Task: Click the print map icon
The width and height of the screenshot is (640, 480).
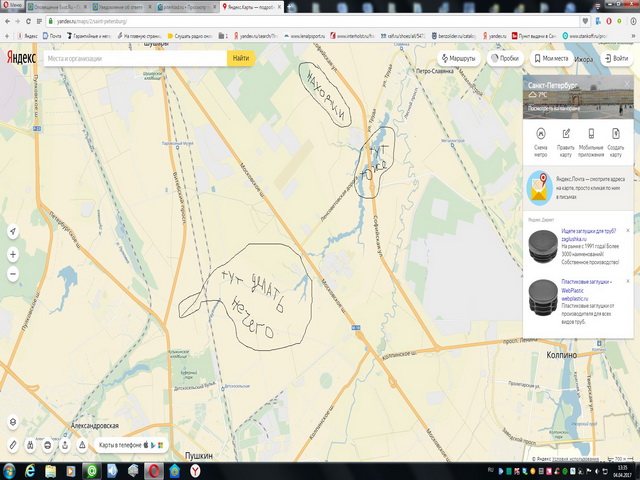Action: pyautogui.click(x=46, y=444)
